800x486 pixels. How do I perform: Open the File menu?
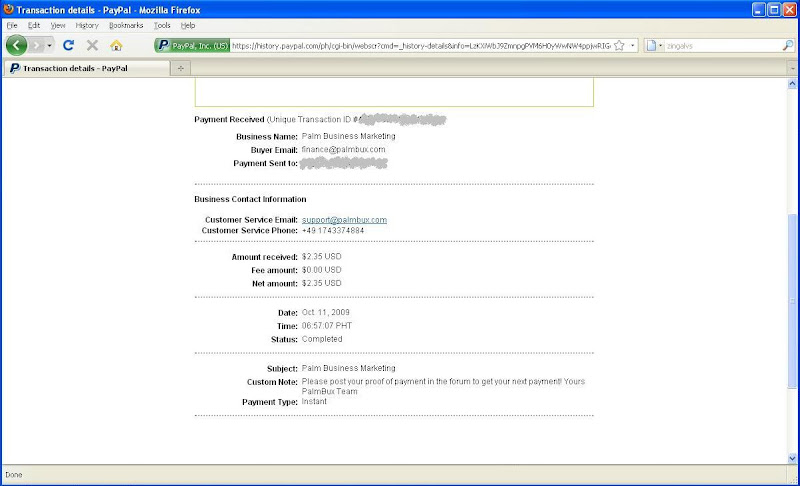12,25
